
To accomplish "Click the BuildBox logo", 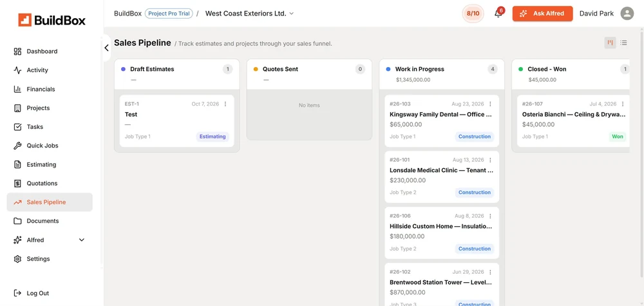I will (x=52, y=20).
